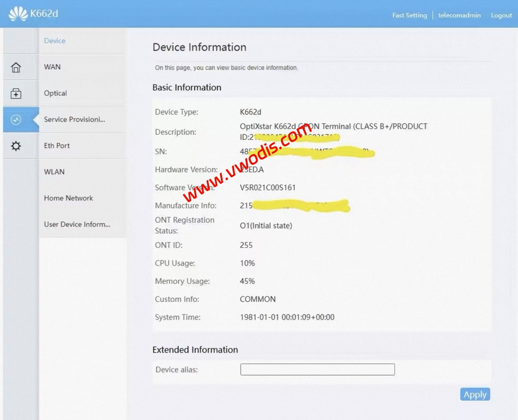Click the Fast Setting link
Viewport: 518px width, 420px height.
[x=409, y=15]
